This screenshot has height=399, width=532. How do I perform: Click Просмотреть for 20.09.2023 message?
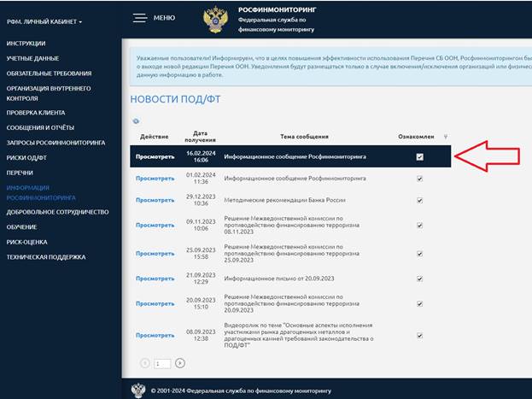click(155, 303)
